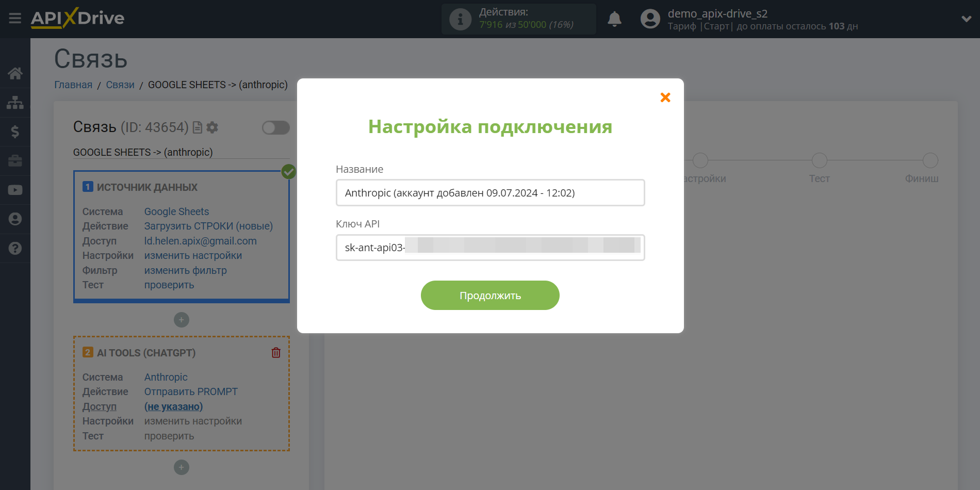
Task: Open the billing dollar icon
Action: pyautogui.click(x=15, y=132)
